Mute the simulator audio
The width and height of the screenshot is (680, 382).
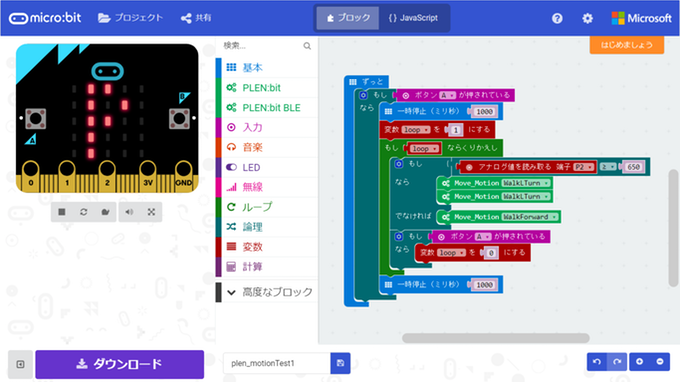(129, 212)
